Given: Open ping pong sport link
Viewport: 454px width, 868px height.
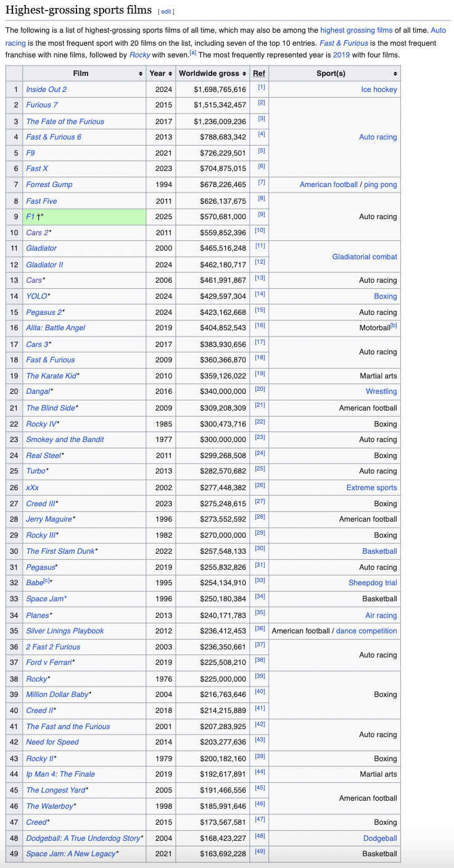Looking at the screenshot, I should (381, 185).
